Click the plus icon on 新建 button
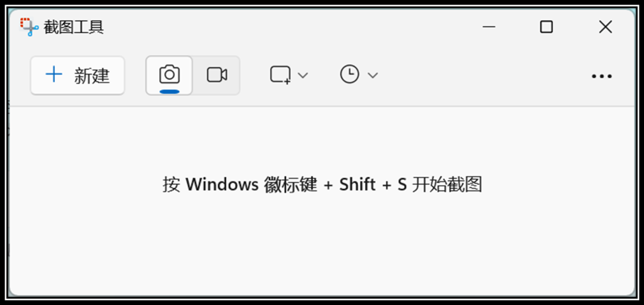Screen dimensions: 644x305 54,75
